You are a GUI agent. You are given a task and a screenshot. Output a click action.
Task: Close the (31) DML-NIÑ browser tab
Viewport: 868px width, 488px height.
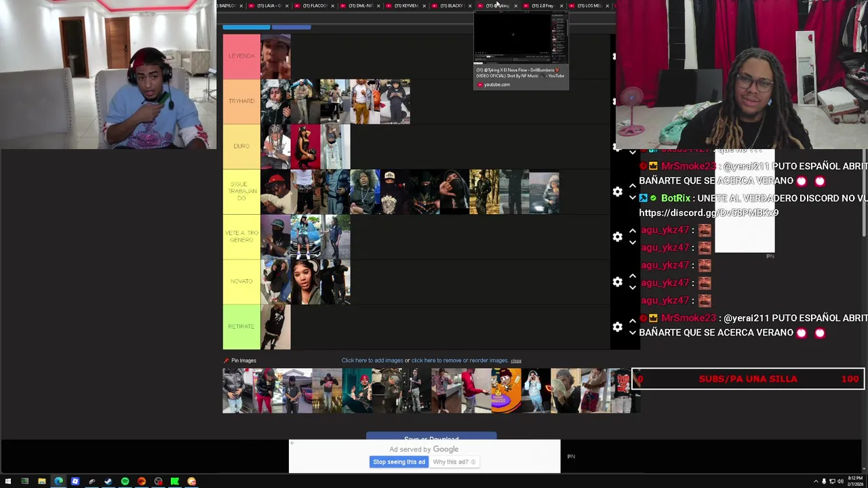[x=378, y=6]
